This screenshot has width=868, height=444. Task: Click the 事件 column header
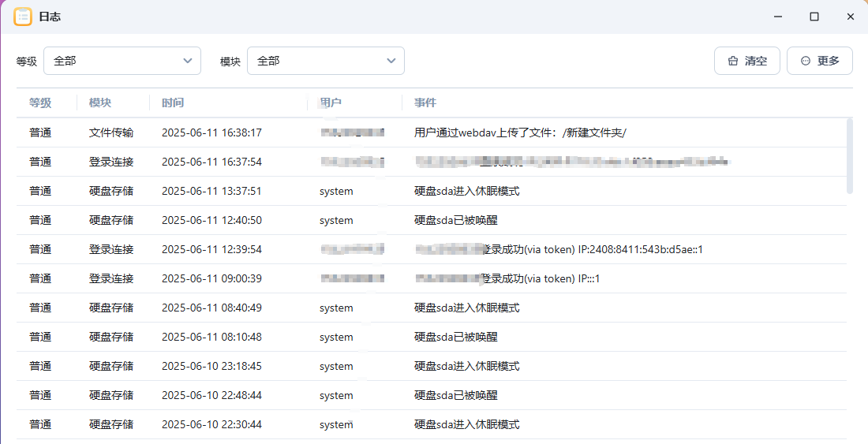point(425,103)
